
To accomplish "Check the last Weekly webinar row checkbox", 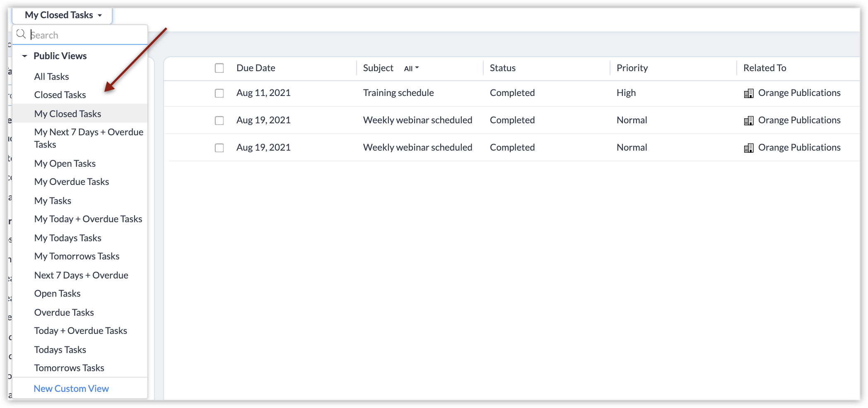I will coord(219,148).
